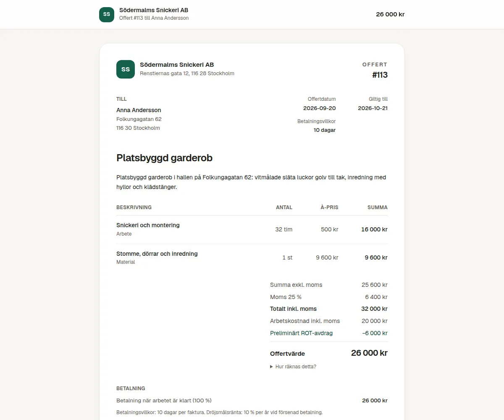Screen dimensions: 504x420
Task: Click the "BETALNING" section heading
Action: pyautogui.click(x=131, y=388)
